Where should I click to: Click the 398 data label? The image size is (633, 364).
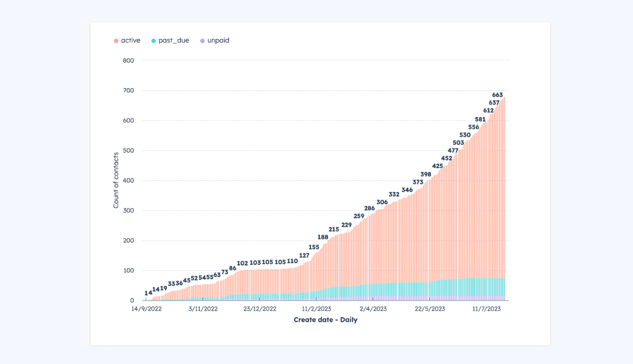[426, 174]
